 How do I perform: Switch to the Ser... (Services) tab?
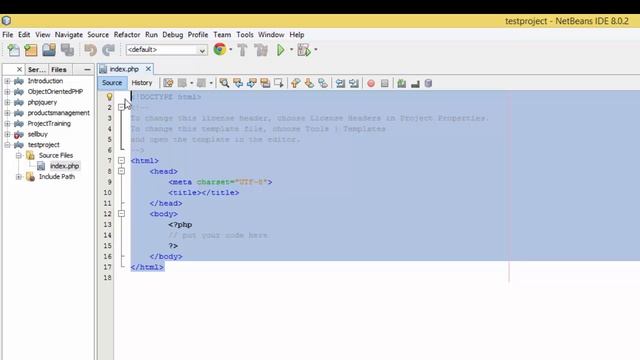pyautogui.click(x=37, y=69)
